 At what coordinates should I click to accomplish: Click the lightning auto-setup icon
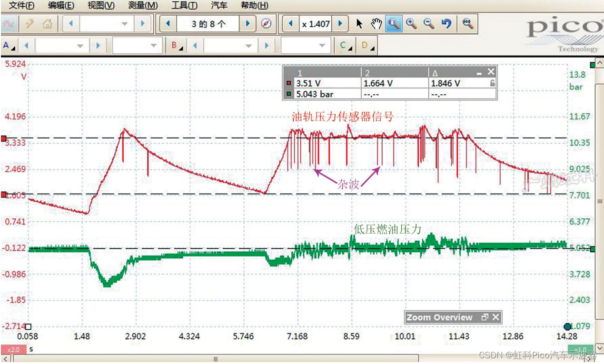tap(30, 23)
